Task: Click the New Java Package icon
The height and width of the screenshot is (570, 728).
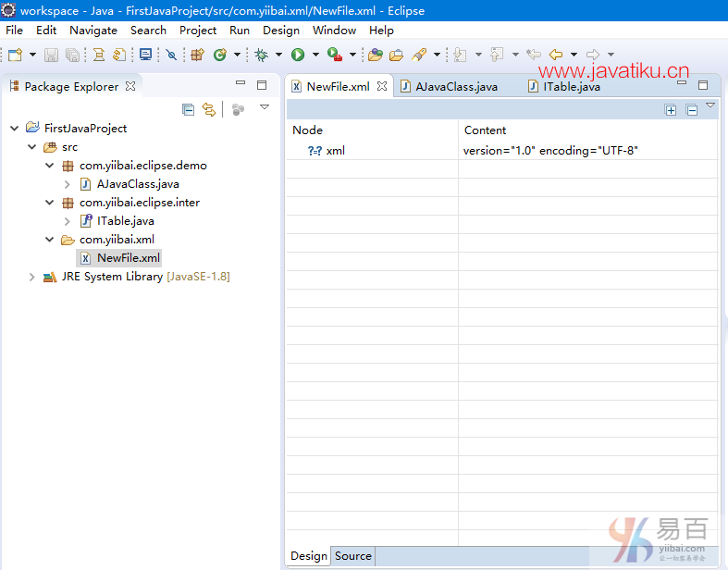Action: tap(197, 55)
